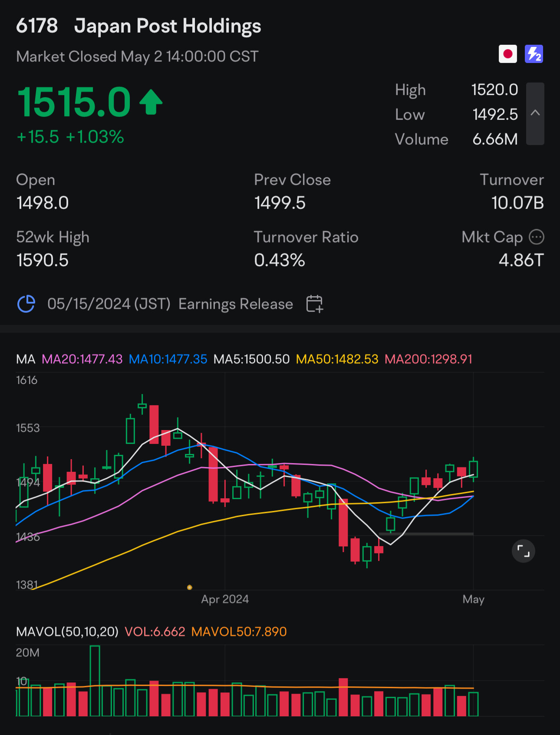Tap the Turnover value 10.07B
This screenshot has width=560, height=735.
[x=517, y=203]
